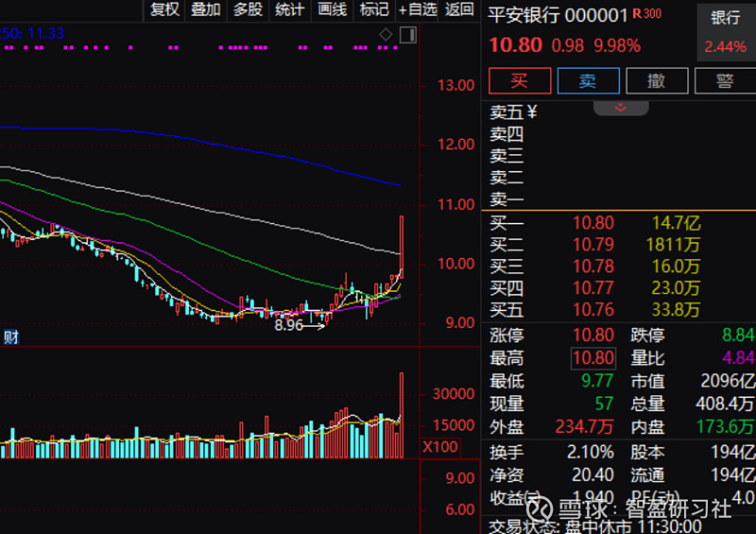Activate the 画线 drawing tool
The image size is (756, 534).
click(333, 9)
